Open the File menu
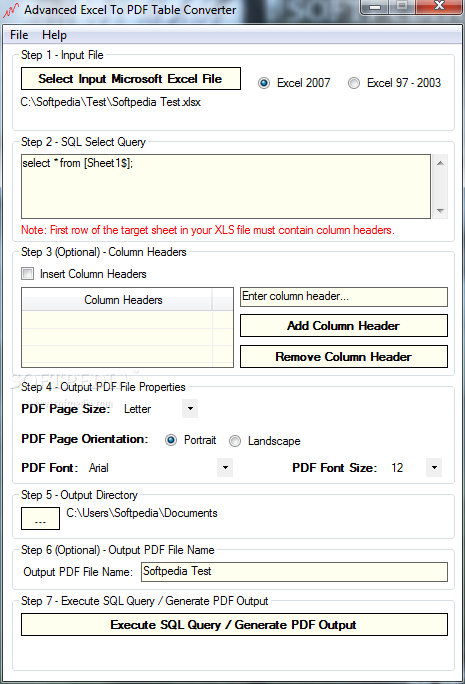 coord(19,35)
